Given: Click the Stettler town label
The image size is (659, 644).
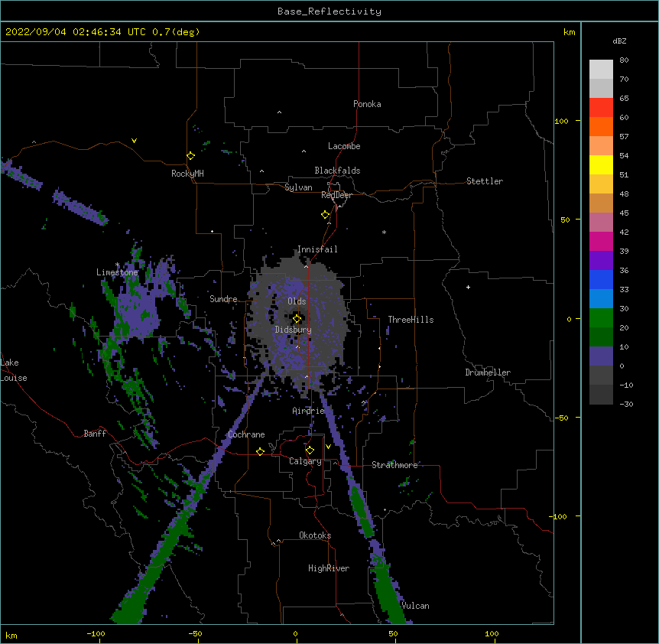Looking at the screenshot, I should click(x=485, y=181).
